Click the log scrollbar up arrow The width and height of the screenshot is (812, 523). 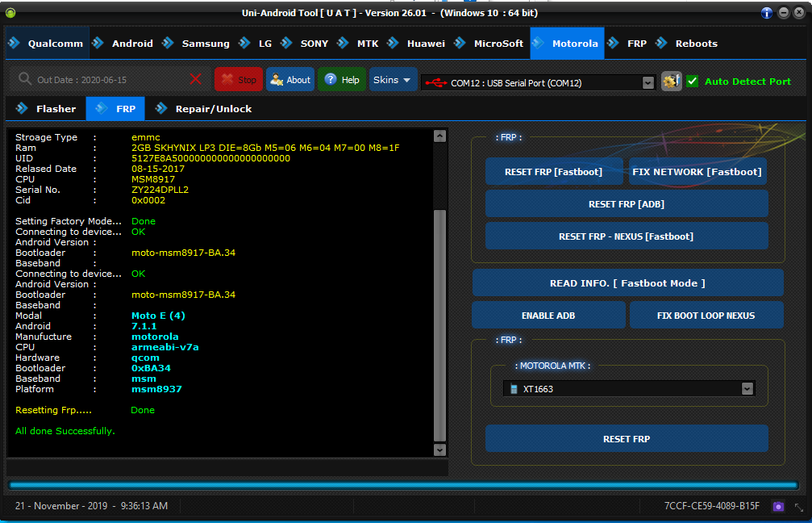[x=439, y=136]
